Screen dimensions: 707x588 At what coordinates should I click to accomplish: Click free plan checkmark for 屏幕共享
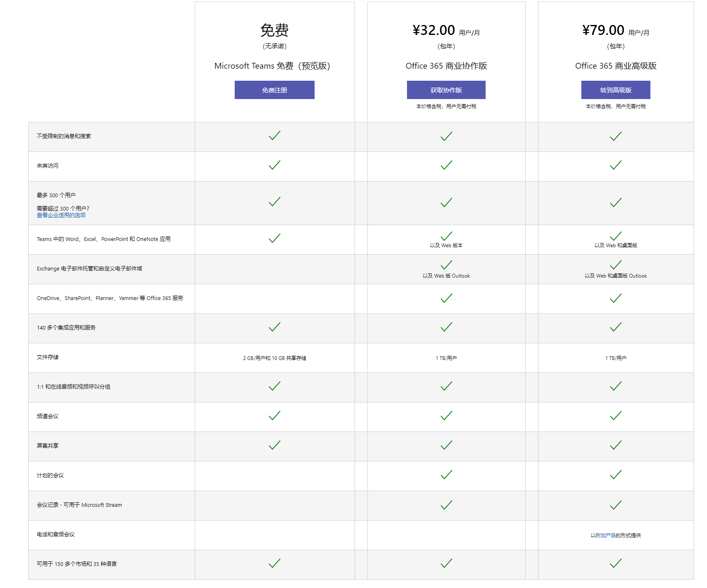pyautogui.click(x=275, y=445)
